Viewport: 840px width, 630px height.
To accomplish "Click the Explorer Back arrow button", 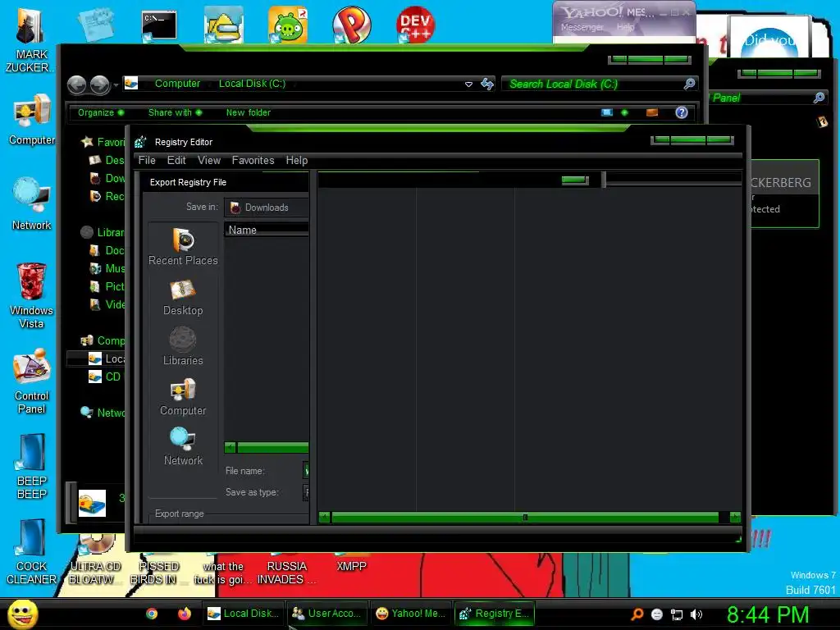I will point(76,84).
